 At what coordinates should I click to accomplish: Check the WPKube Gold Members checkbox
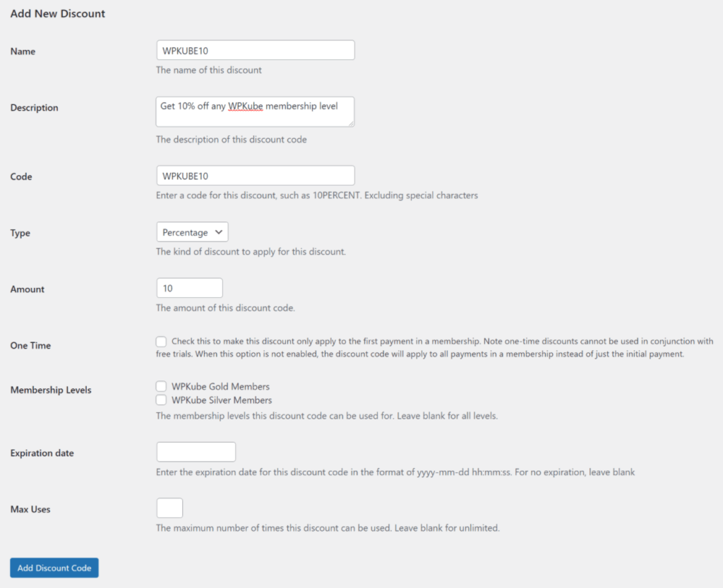pyautogui.click(x=162, y=387)
